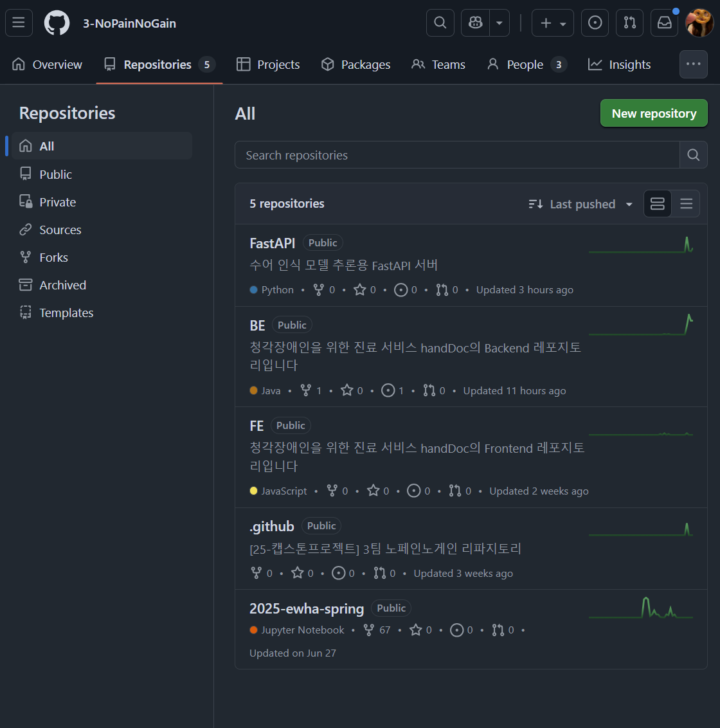Viewport: 720px width, 728px height.
Task: View pull requests of .github repository
Action: point(384,574)
